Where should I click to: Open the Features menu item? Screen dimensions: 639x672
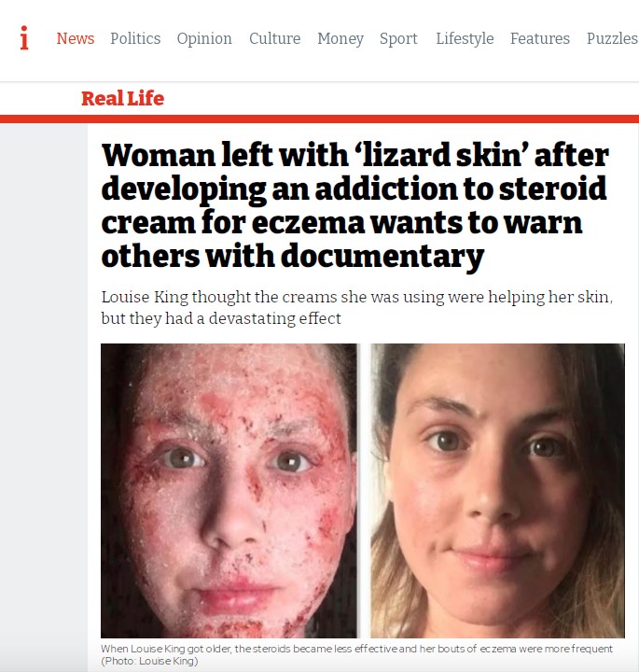click(x=539, y=38)
